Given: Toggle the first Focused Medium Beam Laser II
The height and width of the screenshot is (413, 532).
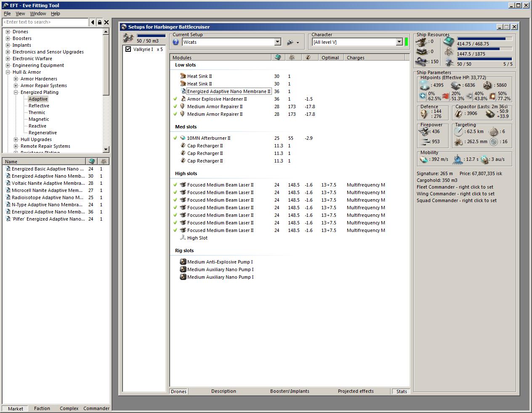Looking at the screenshot, I should point(175,185).
